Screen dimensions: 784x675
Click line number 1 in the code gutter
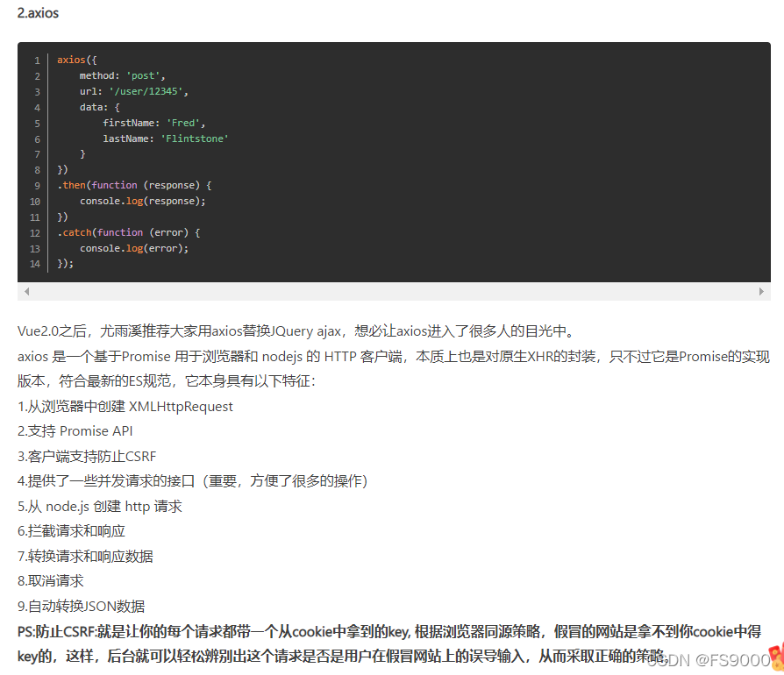pos(37,60)
